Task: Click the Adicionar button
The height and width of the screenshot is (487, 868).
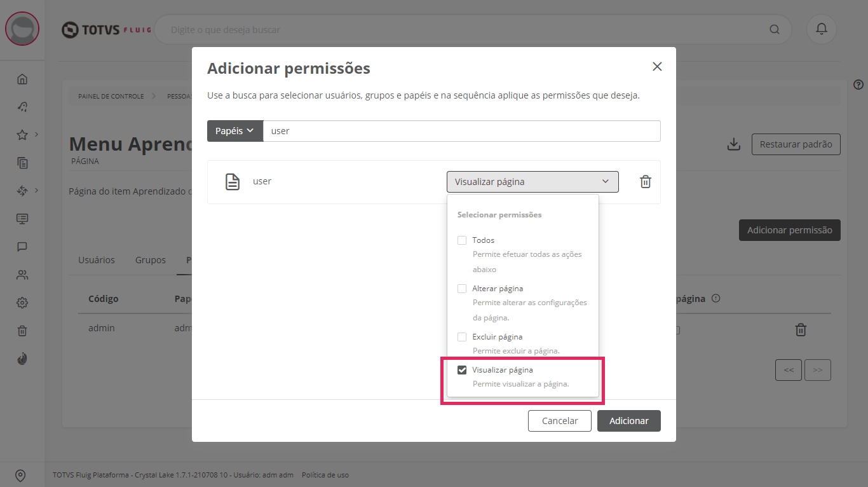Action: [628, 421]
